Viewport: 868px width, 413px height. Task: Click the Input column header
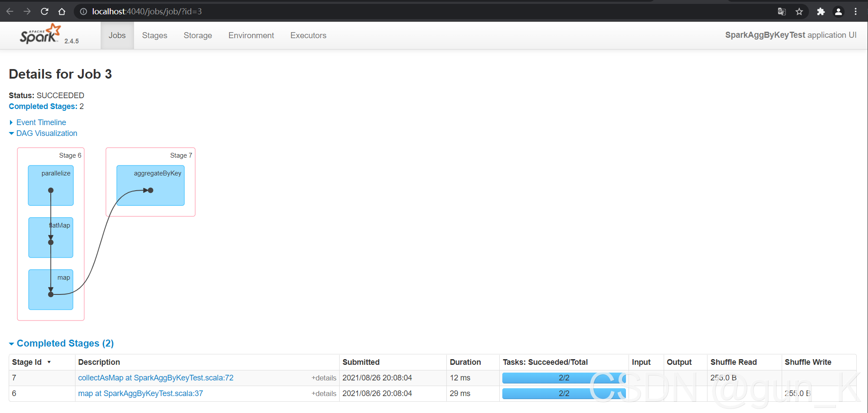click(646, 362)
